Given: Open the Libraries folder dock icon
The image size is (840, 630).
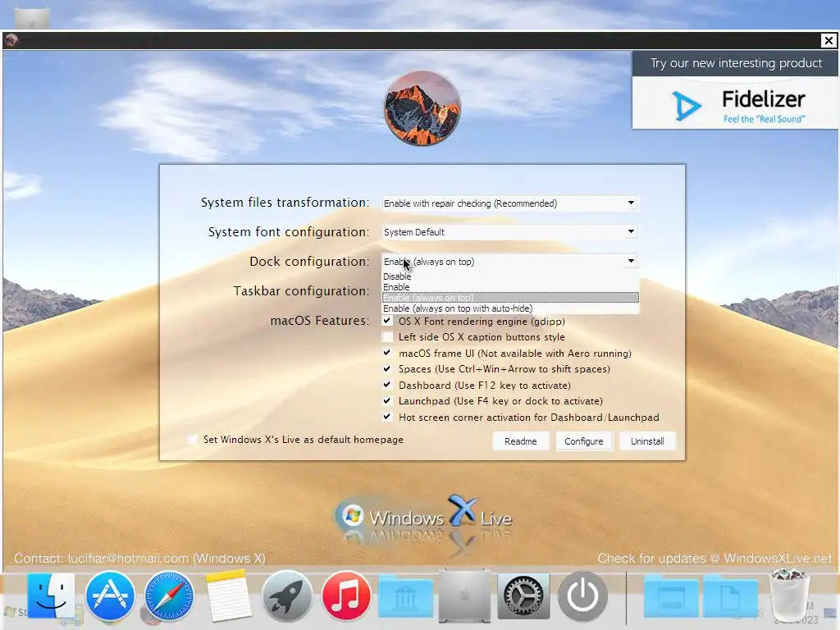Looking at the screenshot, I should click(405, 597).
